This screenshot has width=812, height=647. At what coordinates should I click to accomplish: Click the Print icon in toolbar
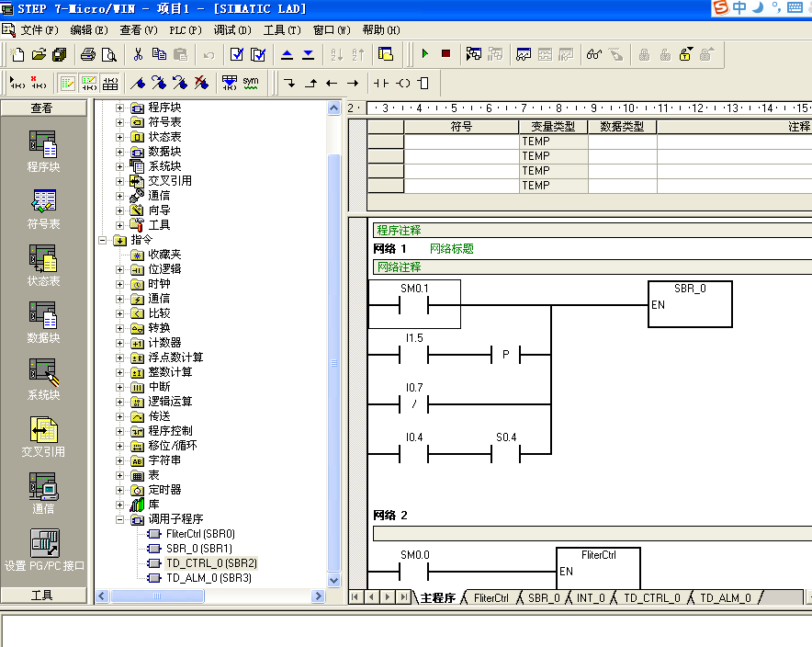pyautogui.click(x=87, y=54)
